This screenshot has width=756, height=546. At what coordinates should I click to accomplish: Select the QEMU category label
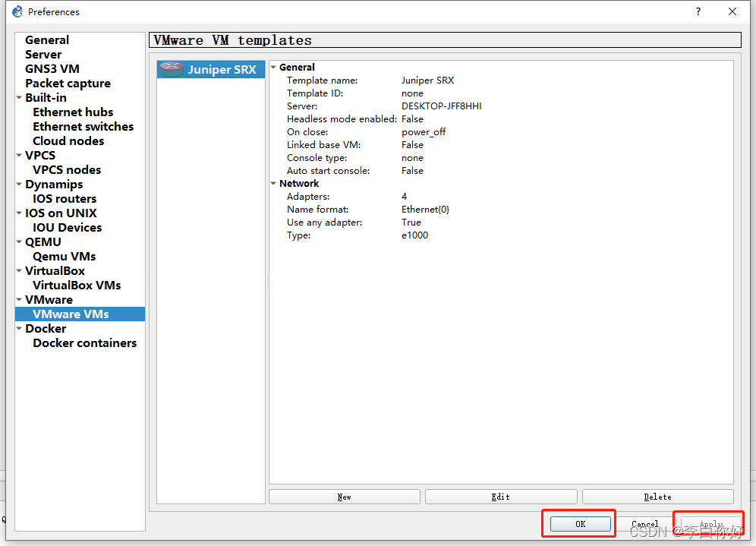pyautogui.click(x=43, y=241)
